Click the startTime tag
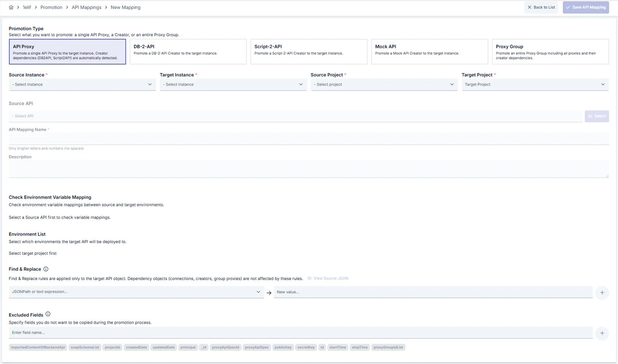 pos(338,347)
